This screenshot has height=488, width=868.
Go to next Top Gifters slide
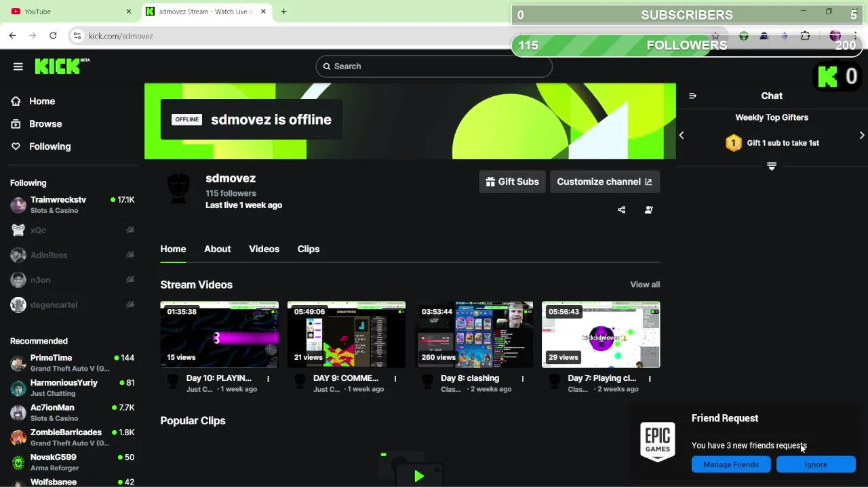click(862, 136)
